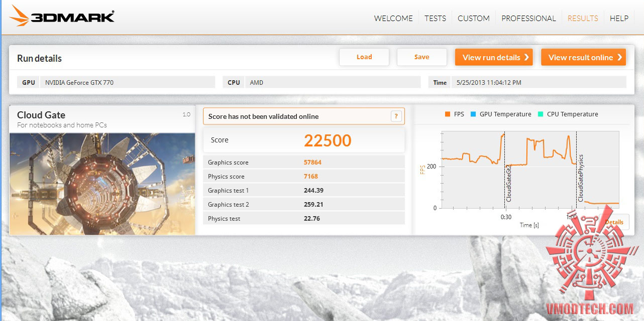
Task: Click the Cloud Gate preview thumbnail
Action: click(102, 184)
